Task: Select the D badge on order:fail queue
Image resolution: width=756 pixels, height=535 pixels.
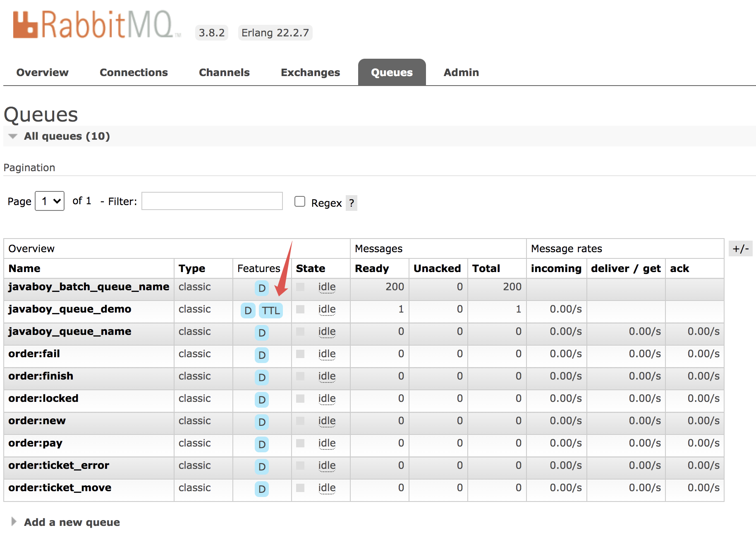Action: (261, 355)
